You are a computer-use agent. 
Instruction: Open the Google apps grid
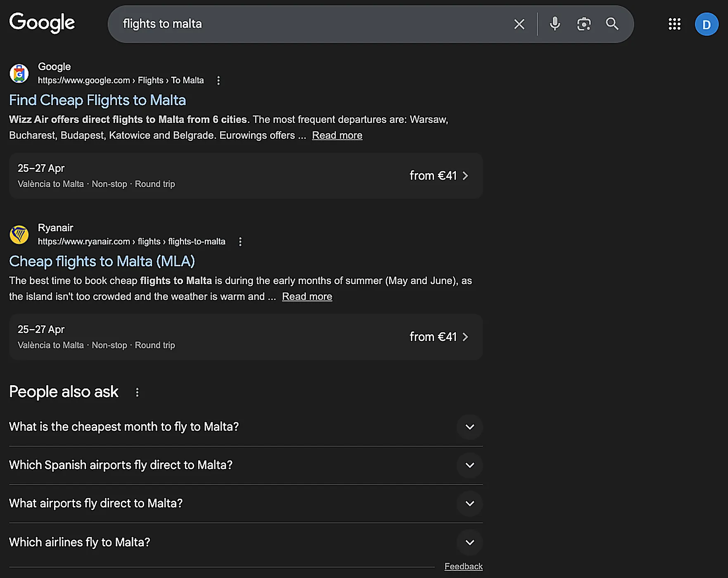pyautogui.click(x=674, y=24)
